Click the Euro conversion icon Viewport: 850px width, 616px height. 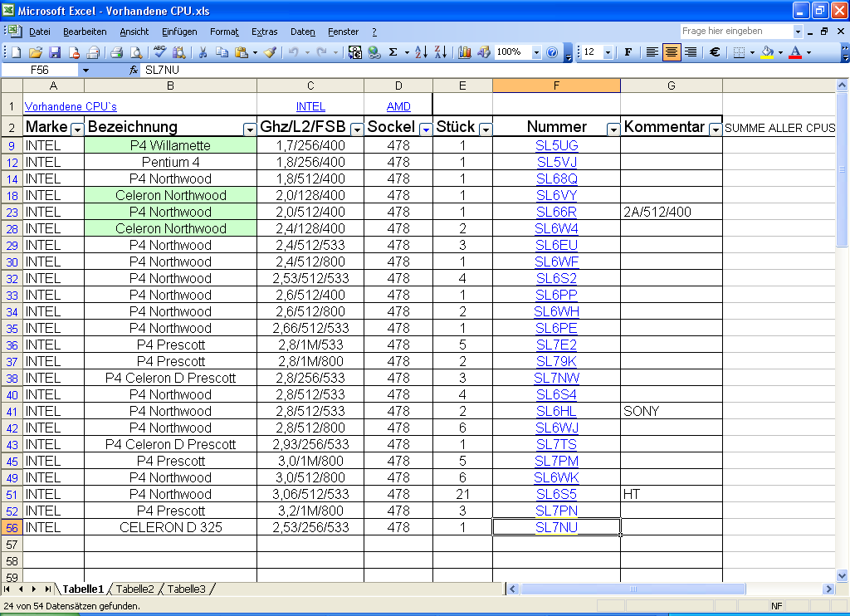pyautogui.click(x=355, y=52)
